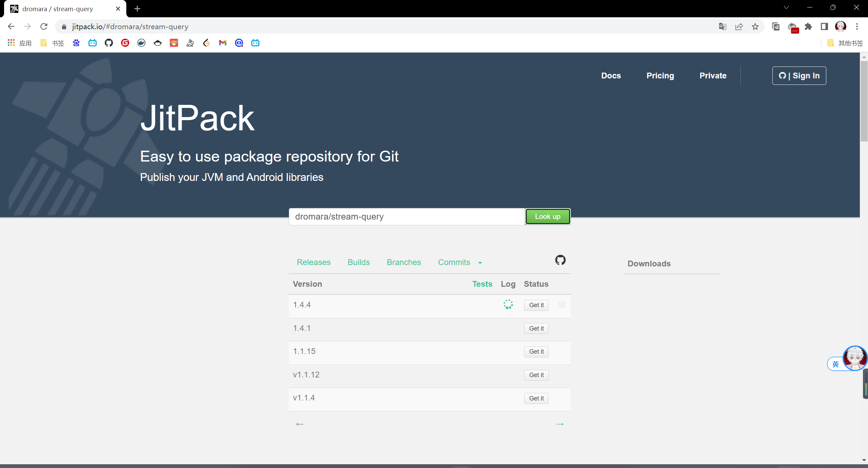Open the browser extensions puzzle icon
The height and width of the screenshot is (468, 868).
808,26
